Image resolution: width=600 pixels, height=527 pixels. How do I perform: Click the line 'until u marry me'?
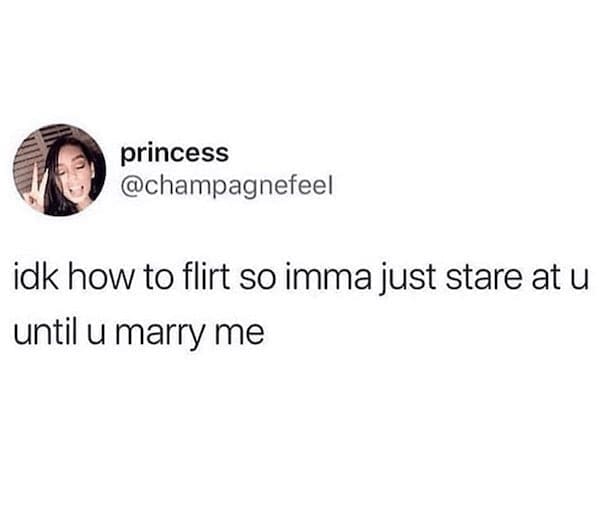pyautogui.click(x=139, y=332)
